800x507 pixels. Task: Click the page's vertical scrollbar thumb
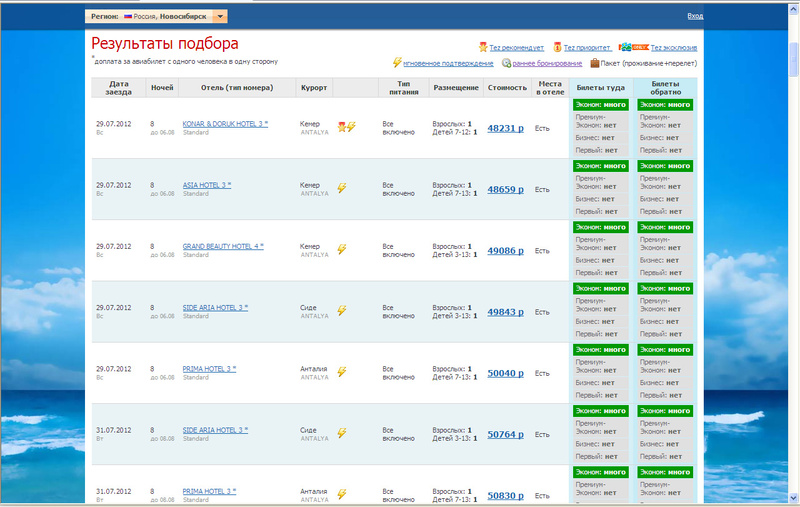click(793, 59)
